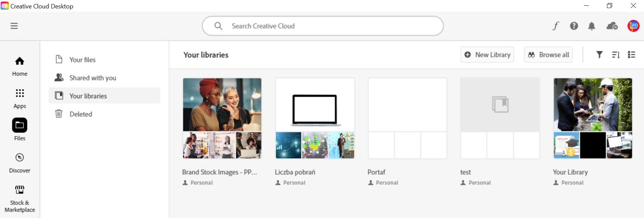This screenshot has width=644, height=218.
Task: Open Stock & Marketplace
Action: pos(20,199)
